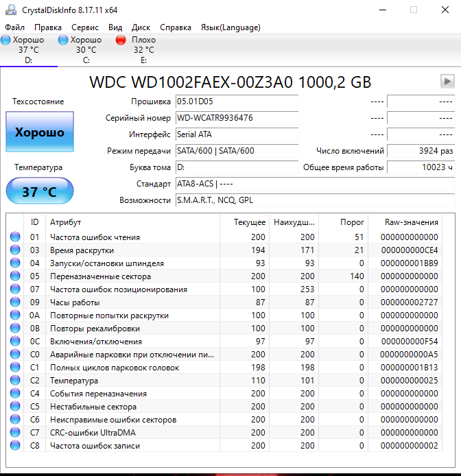Click the Интерфейс field Serial ATA
The image size is (461, 476).
237,134
